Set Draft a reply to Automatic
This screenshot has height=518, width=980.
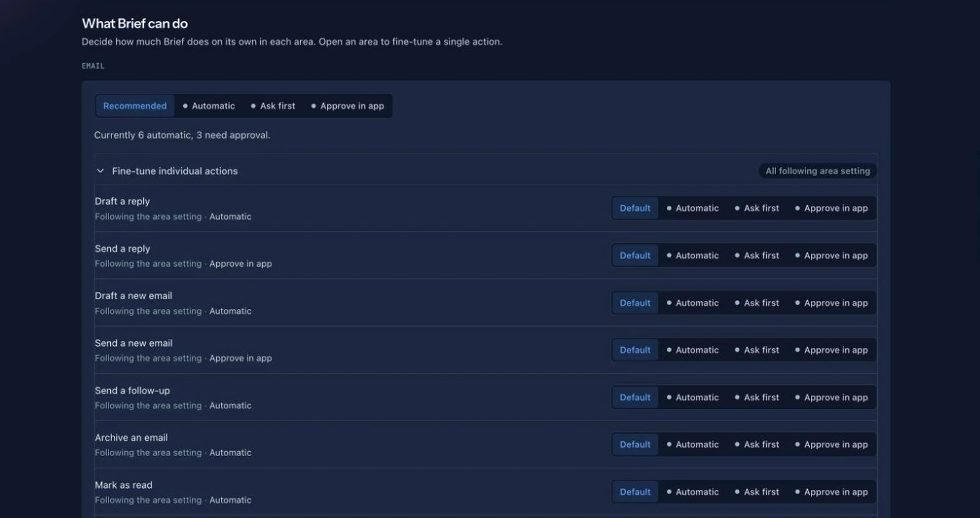pyautogui.click(x=693, y=208)
